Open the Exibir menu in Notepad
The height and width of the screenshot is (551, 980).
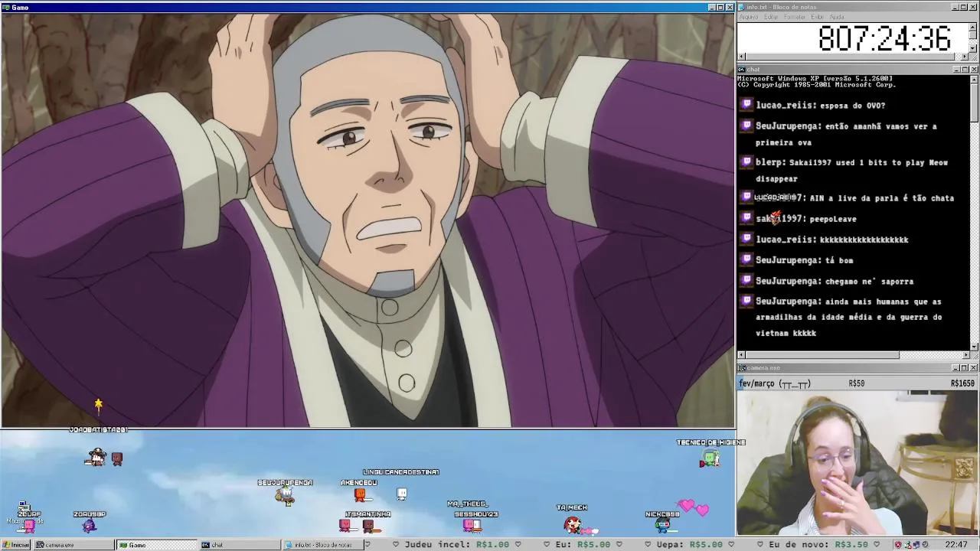[x=818, y=17]
